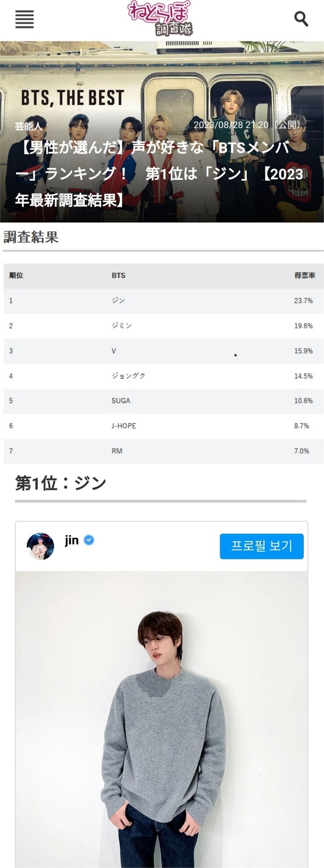324x868 pixels.
Task: Open the embedded photo of Jin in sweater
Action: coord(162,720)
